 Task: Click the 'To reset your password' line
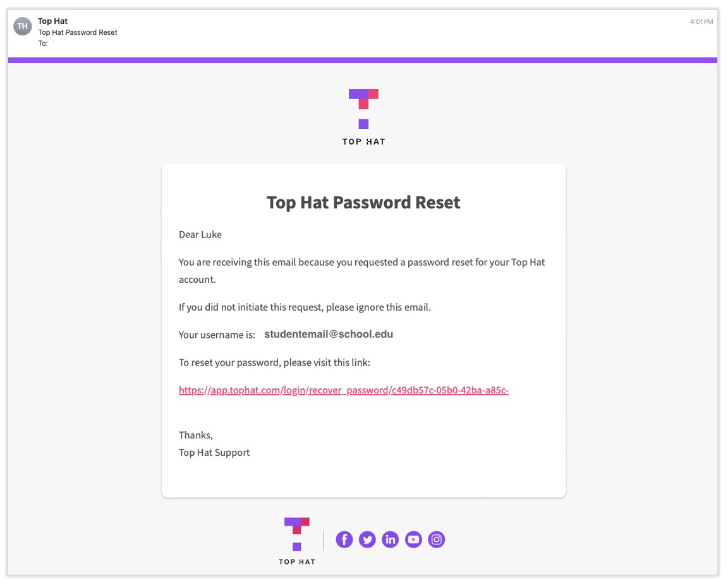point(274,363)
